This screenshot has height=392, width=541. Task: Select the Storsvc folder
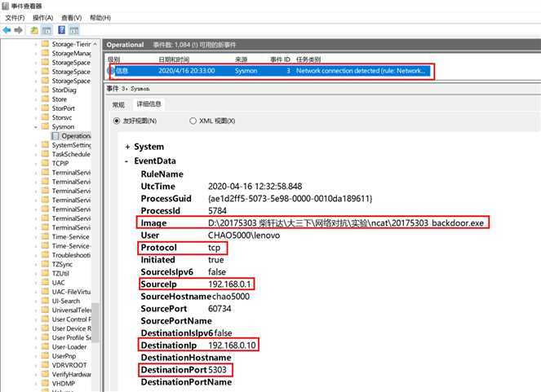tap(62, 118)
